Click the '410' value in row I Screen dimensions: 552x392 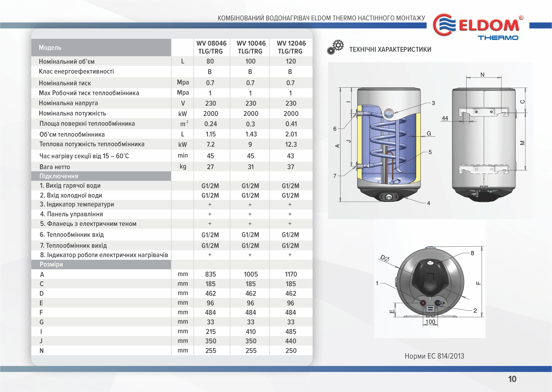(x=251, y=332)
